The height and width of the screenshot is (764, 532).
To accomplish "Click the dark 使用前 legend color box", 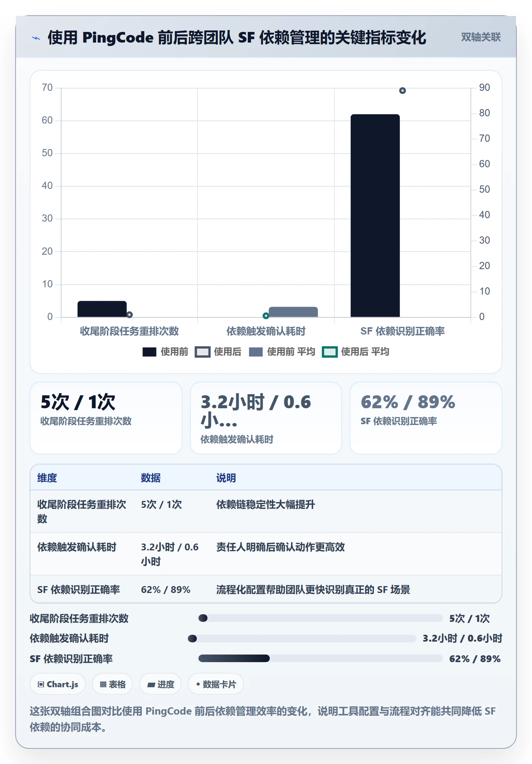I will click(x=149, y=352).
